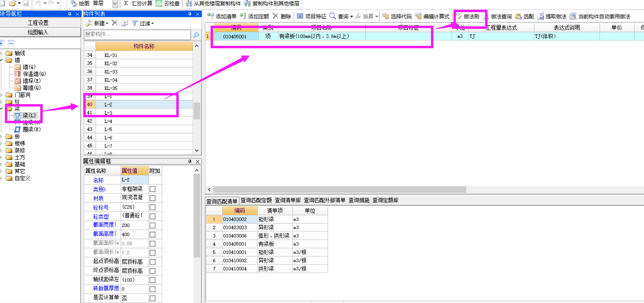Click the component list vertical scrollbar thumb
This screenshot has width=644, height=303.
197,111
